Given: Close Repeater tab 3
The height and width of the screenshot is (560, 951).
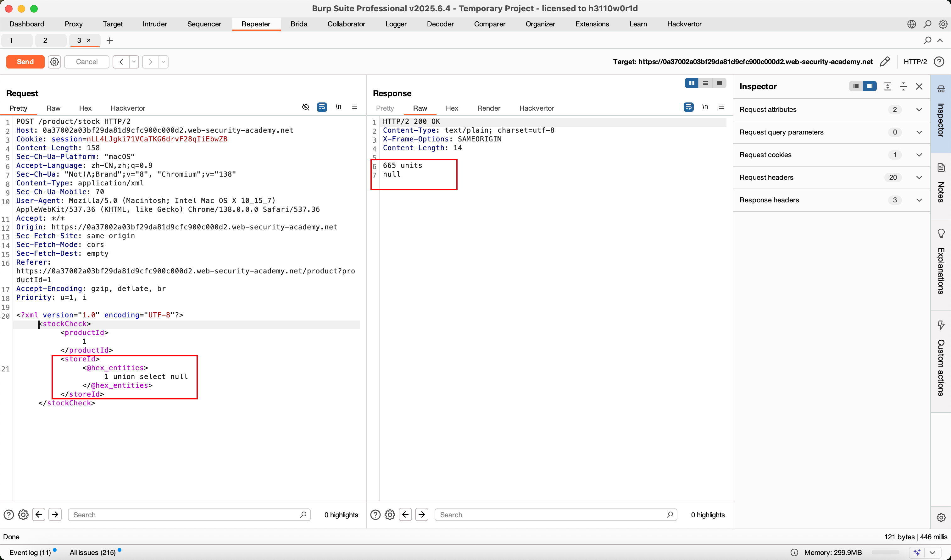Looking at the screenshot, I should click(89, 40).
